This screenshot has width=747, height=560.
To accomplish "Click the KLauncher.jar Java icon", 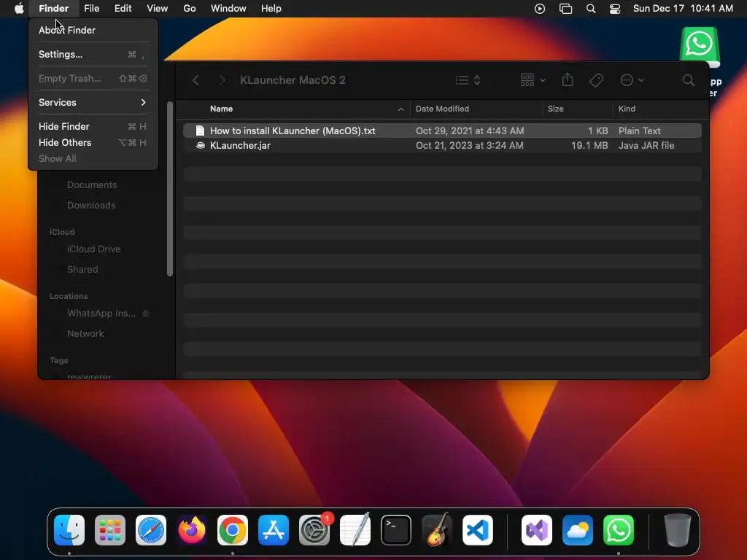I will [201, 146].
